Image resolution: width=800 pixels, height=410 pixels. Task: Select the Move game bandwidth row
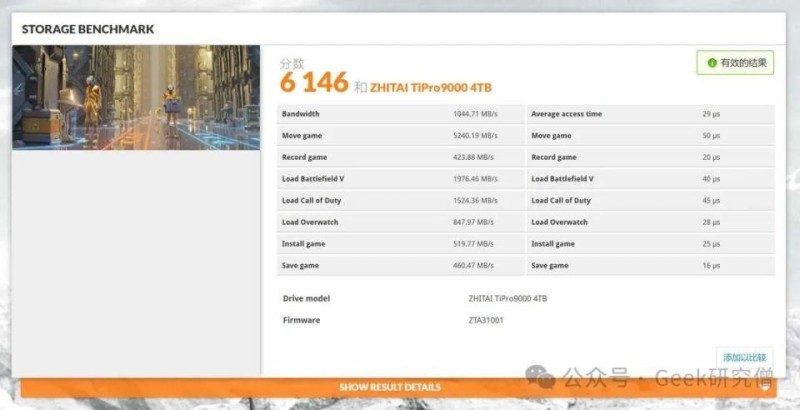click(401, 136)
